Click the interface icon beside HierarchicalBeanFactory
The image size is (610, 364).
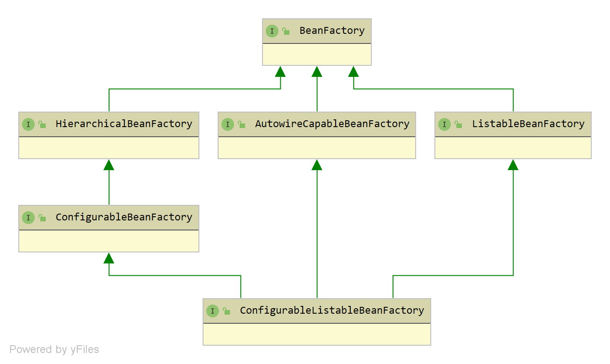coord(28,124)
